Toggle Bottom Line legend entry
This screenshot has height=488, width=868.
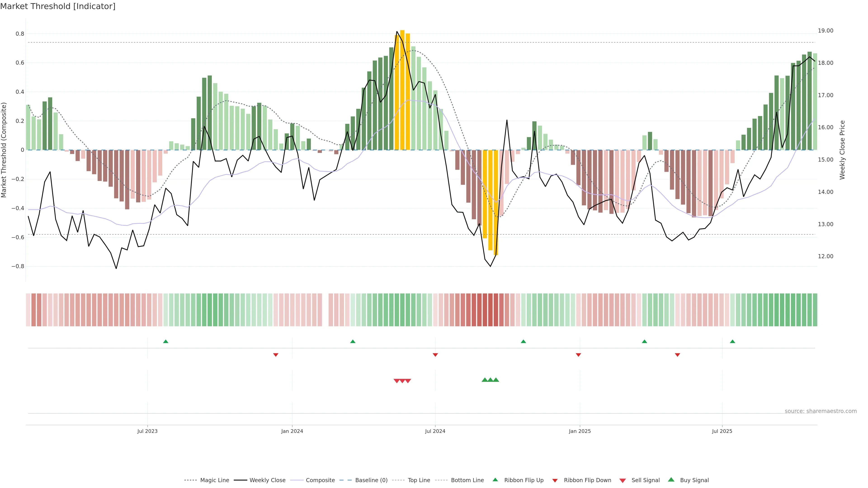467,480
